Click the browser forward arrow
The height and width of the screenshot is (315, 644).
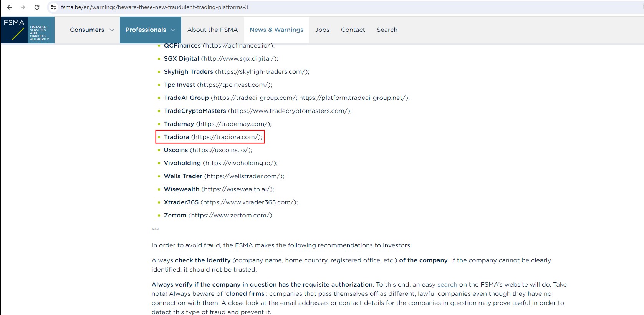coord(23,7)
